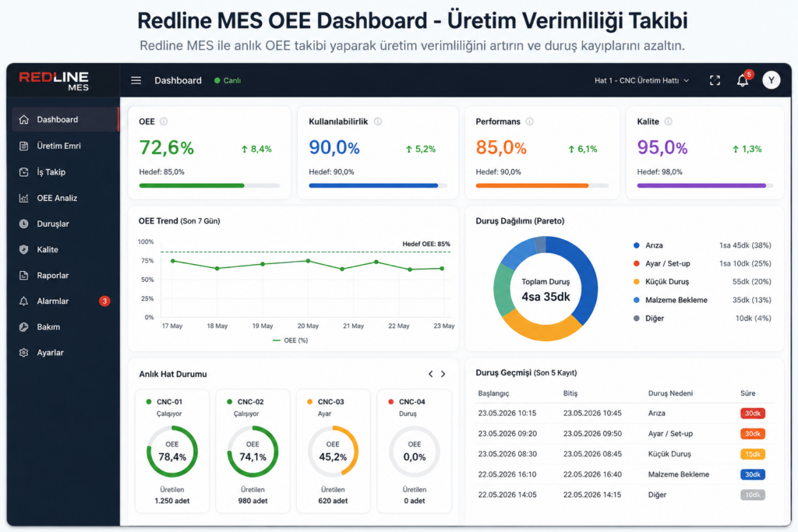Click the red 30dk badge for Arıza row

(753, 414)
